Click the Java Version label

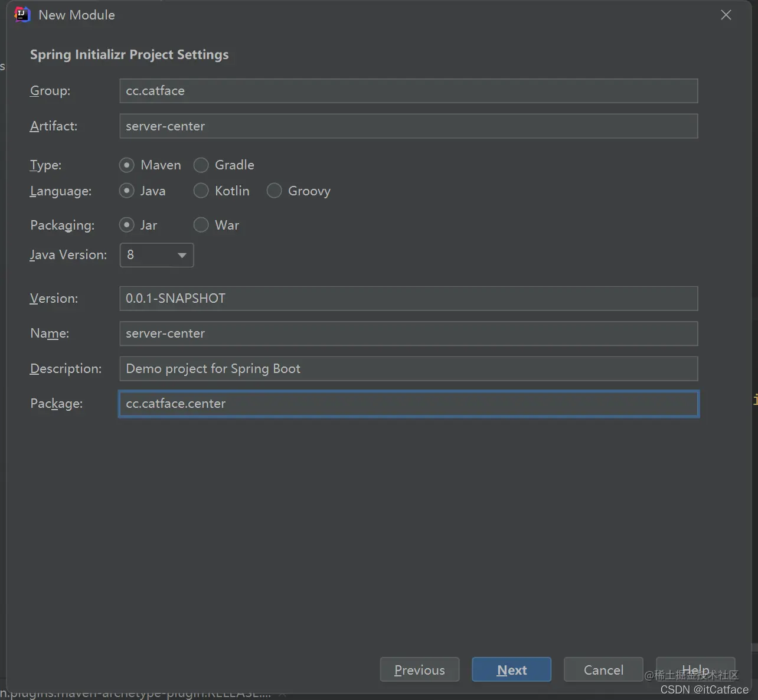click(68, 255)
